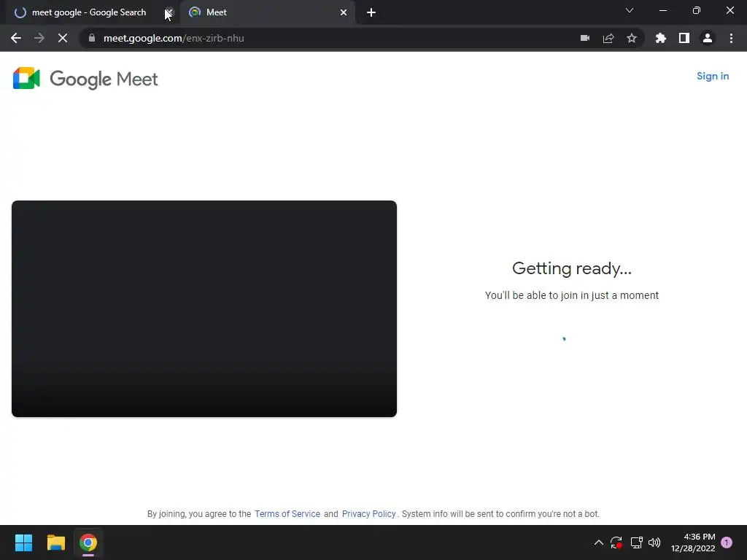Click the "Getting ready..." heading
This screenshot has height=560, width=747.
click(572, 268)
